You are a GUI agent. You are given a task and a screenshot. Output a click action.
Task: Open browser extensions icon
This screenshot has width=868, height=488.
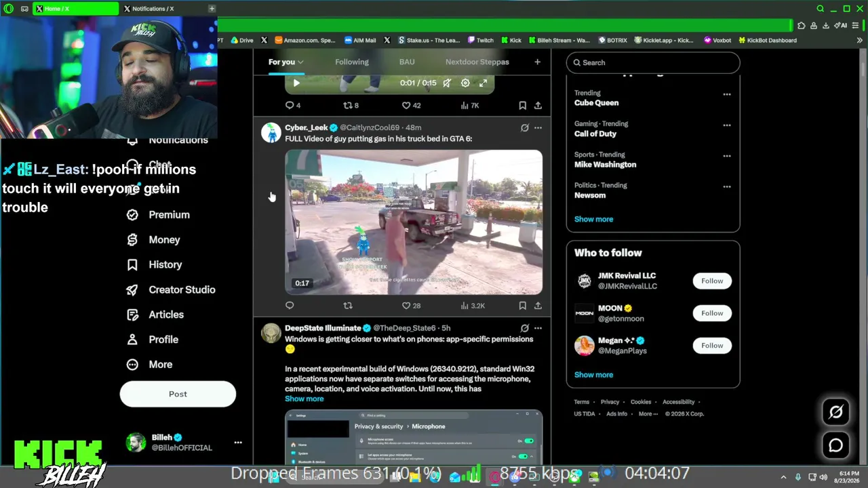click(802, 26)
